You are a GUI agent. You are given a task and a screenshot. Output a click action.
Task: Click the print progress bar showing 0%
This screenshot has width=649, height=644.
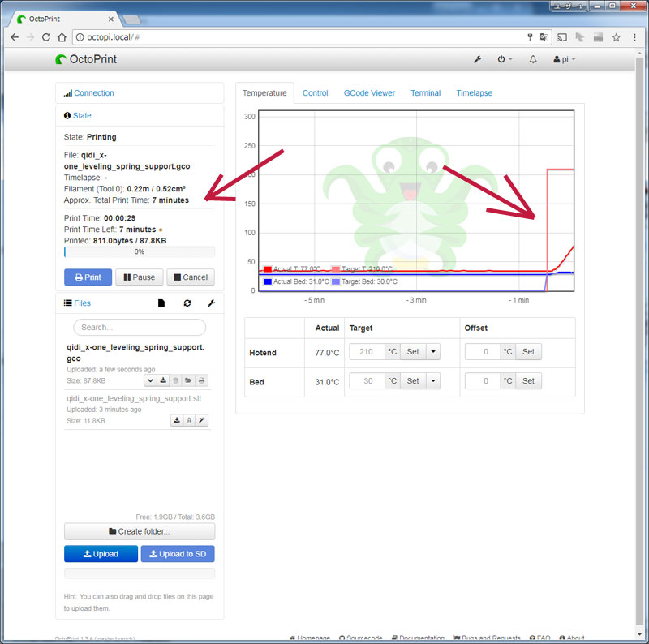(140, 251)
